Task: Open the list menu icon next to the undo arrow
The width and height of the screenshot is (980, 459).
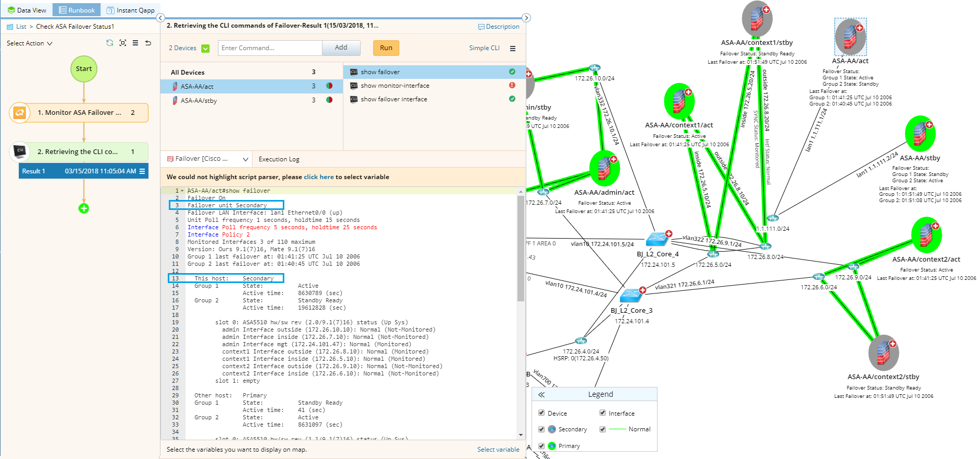Action: [x=135, y=43]
